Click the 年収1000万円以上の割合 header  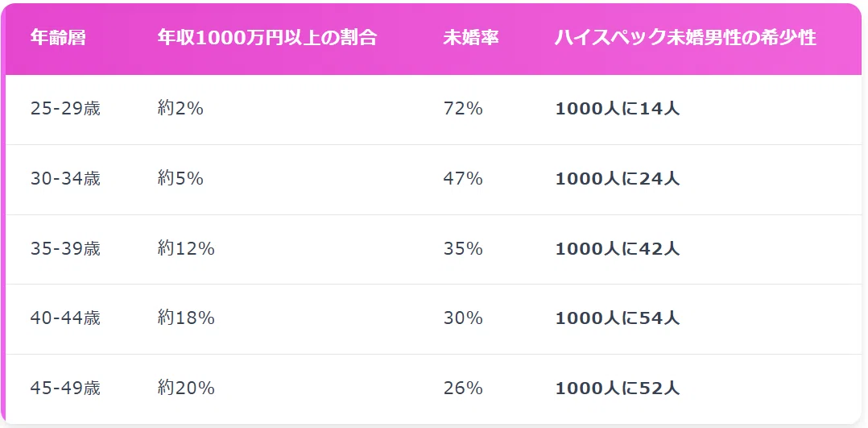[x=267, y=38]
